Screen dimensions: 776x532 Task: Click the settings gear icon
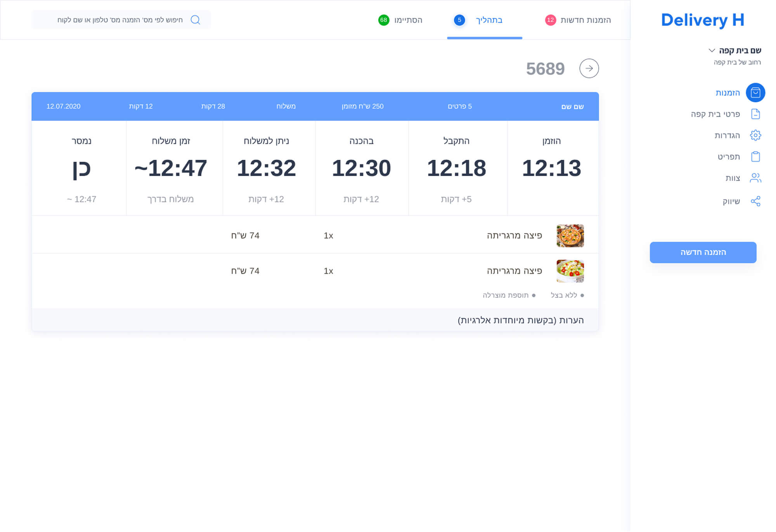tap(755, 135)
